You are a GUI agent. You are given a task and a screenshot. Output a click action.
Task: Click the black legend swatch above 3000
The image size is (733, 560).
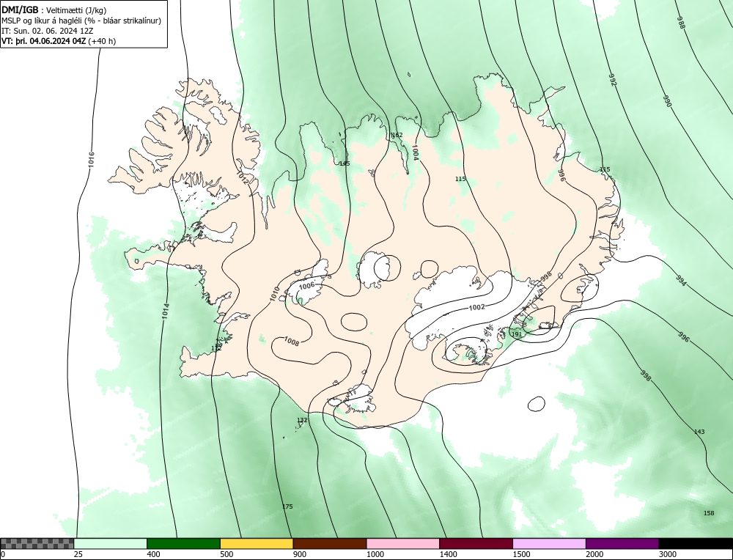[x=696, y=543]
